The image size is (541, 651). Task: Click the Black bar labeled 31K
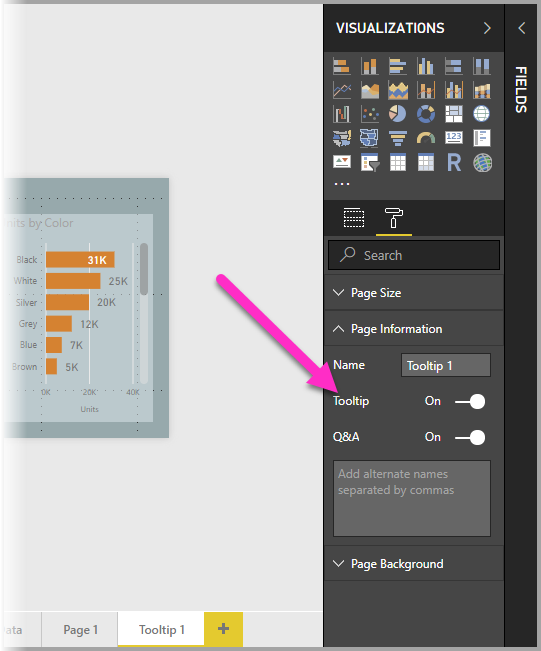click(x=80, y=259)
